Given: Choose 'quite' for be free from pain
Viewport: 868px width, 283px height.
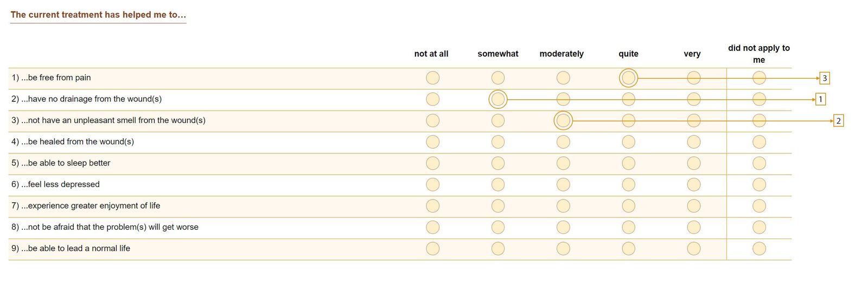Looking at the screenshot, I should 628,78.
